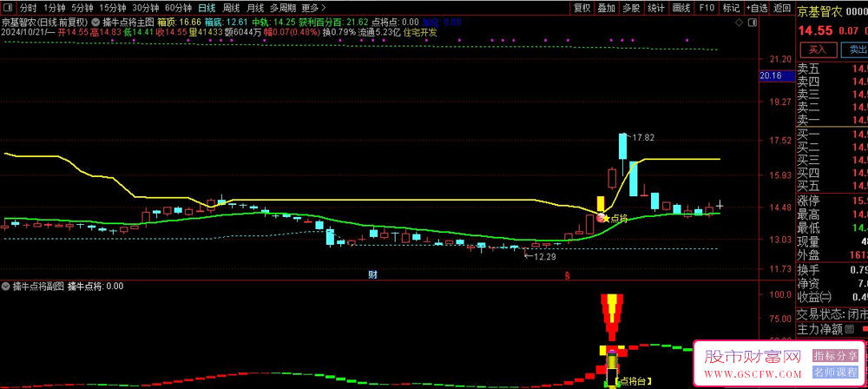Switch to the 分时 chart tab
Viewport: 868px width, 389px height.
27,8
